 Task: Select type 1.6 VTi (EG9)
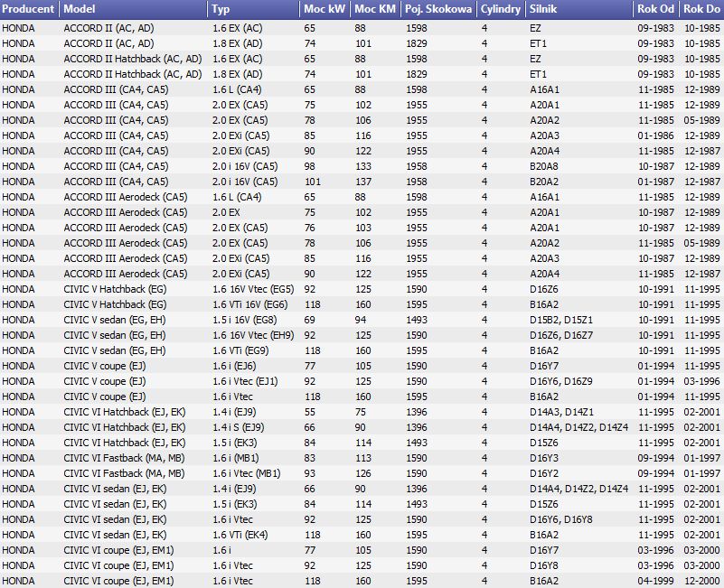(240, 350)
